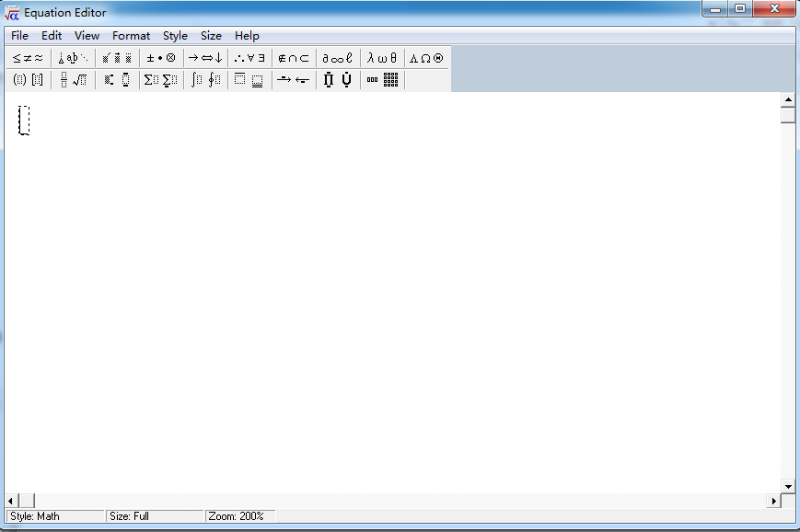Open the subscript and superscript templates palette
Viewport: 800px width, 532px height.
(x=116, y=79)
